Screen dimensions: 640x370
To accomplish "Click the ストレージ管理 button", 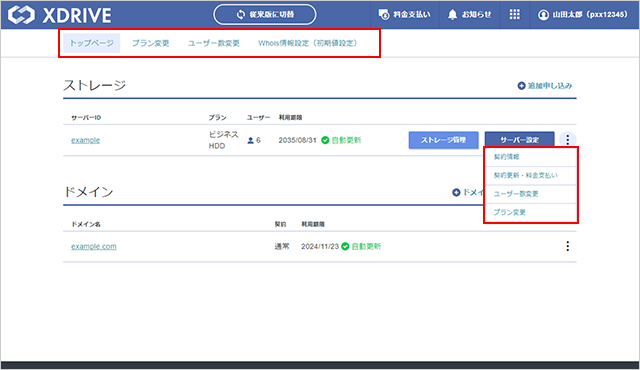I will tap(443, 140).
